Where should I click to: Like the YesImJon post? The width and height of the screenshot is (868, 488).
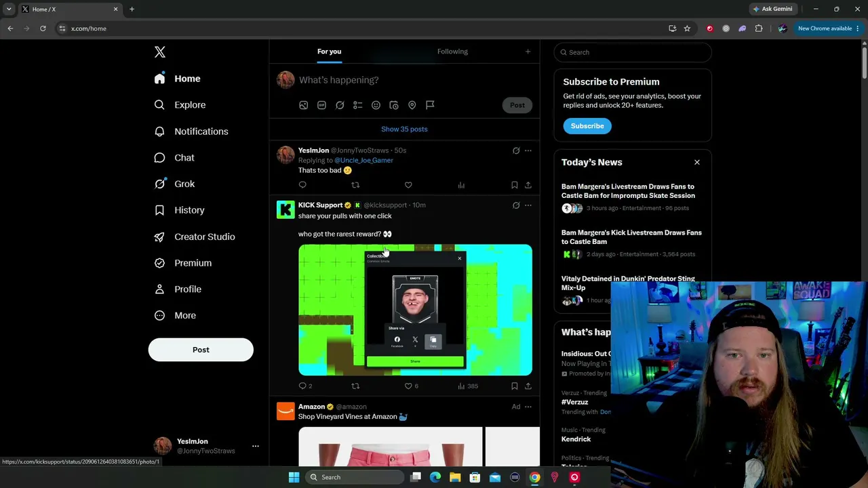pyautogui.click(x=408, y=185)
